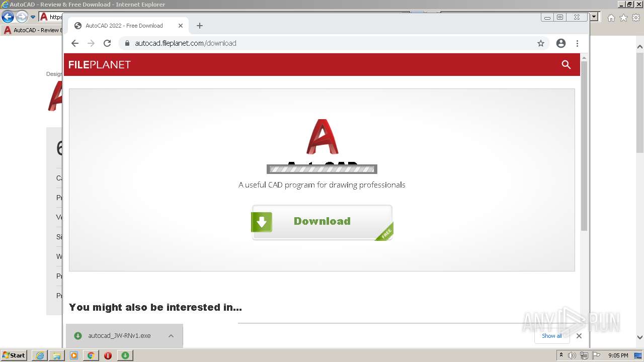Click Internet Explorer Home icon
Screen dimensions: 644x362
[x=611, y=18]
